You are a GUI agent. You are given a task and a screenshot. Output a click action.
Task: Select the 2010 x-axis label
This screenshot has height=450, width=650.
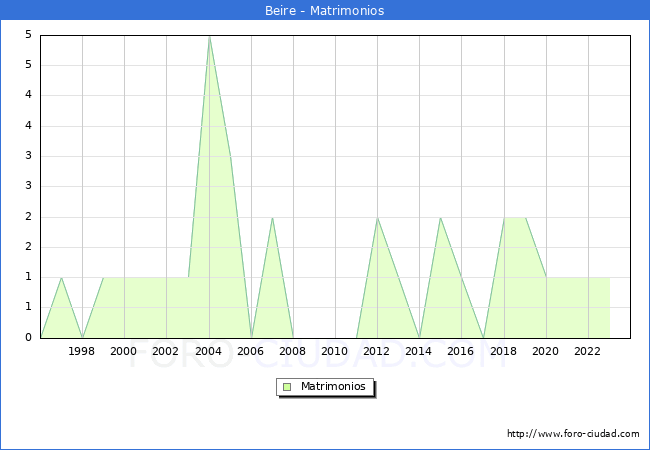pyautogui.click(x=335, y=351)
